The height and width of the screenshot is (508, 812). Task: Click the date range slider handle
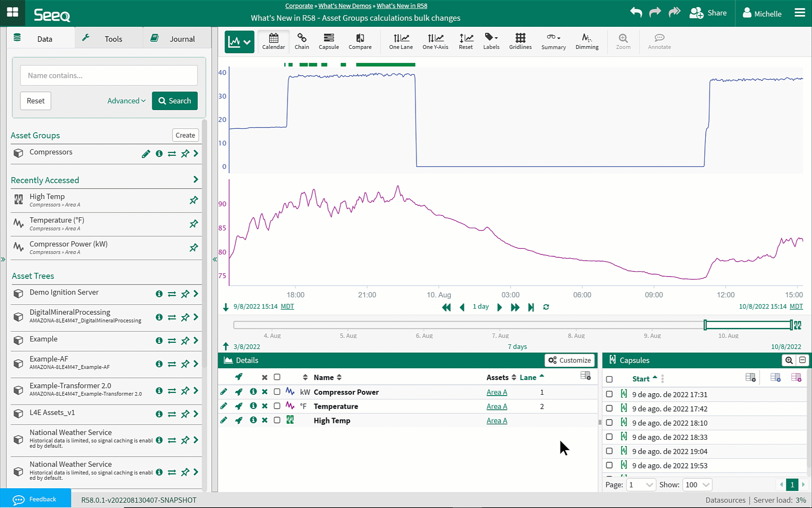(705, 325)
